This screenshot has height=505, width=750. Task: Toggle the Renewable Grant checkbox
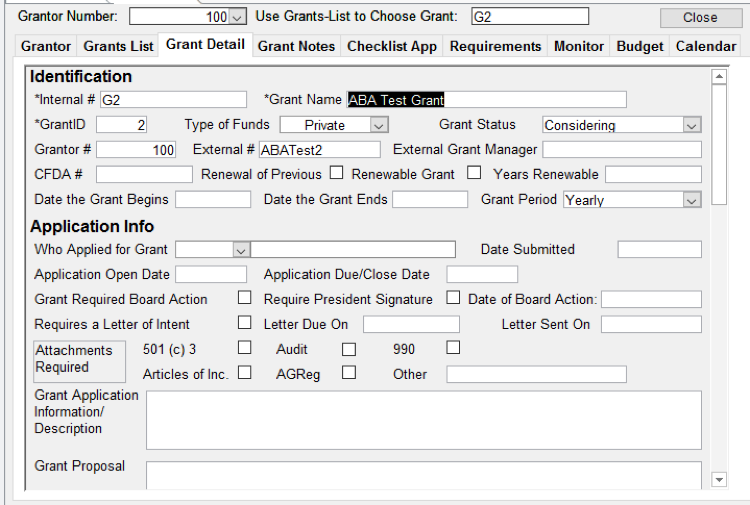click(474, 174)
